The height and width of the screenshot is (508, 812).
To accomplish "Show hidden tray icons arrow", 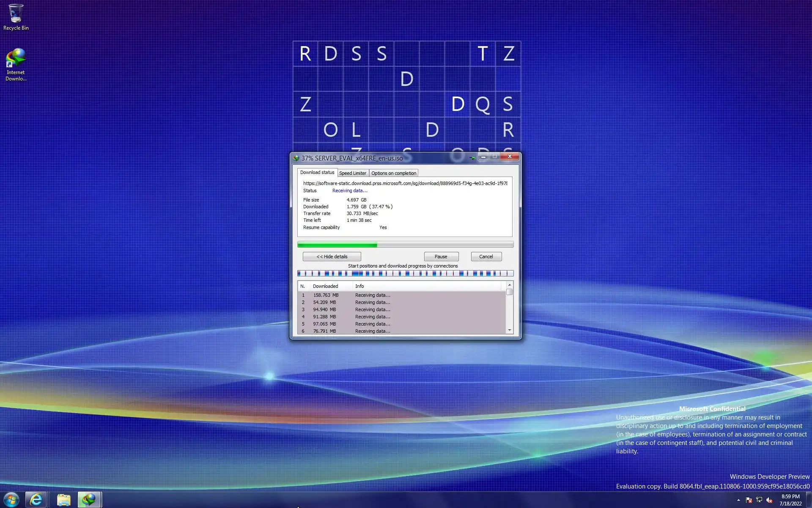I will point(738,500).
